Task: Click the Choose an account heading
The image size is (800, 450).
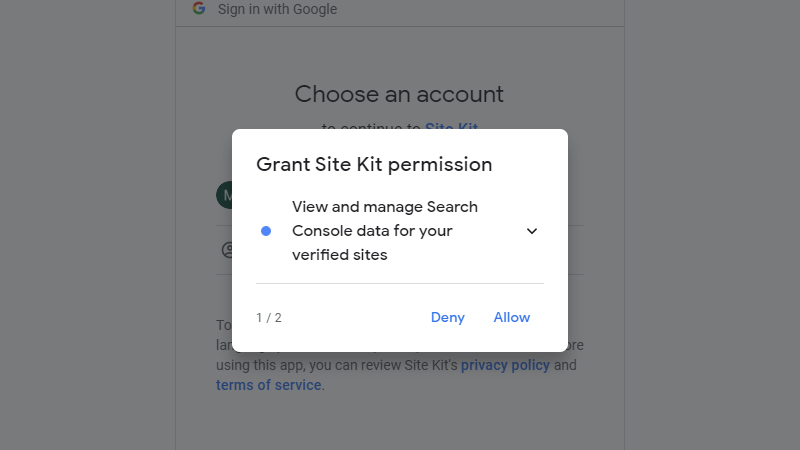Action: click(x=399, y=94)
